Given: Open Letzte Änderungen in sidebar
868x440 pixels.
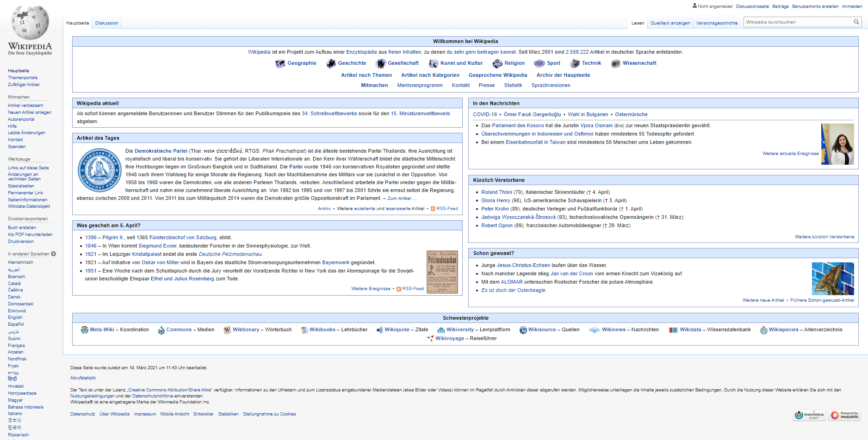Looking at the screenshot, I should pyautogui.click(x=26, y=133).
